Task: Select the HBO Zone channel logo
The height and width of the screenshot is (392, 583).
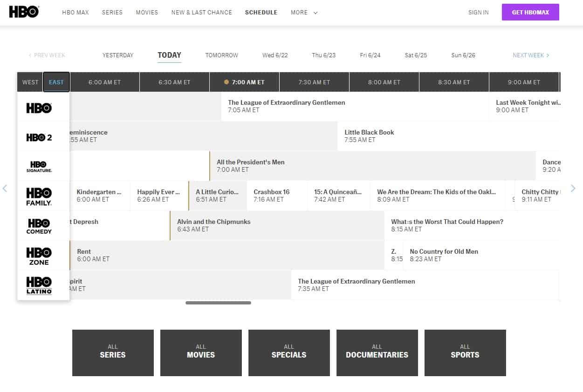Action: (x=39, y=256)
